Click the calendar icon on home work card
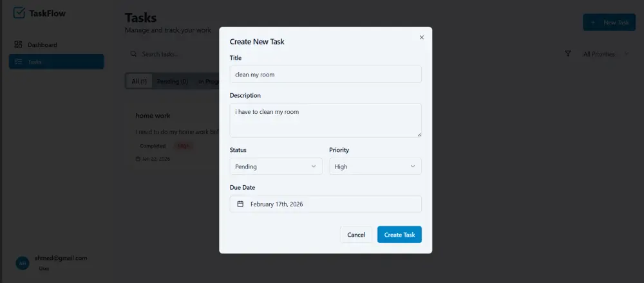This screenshot has height=283, width=644. pos(138,159)
